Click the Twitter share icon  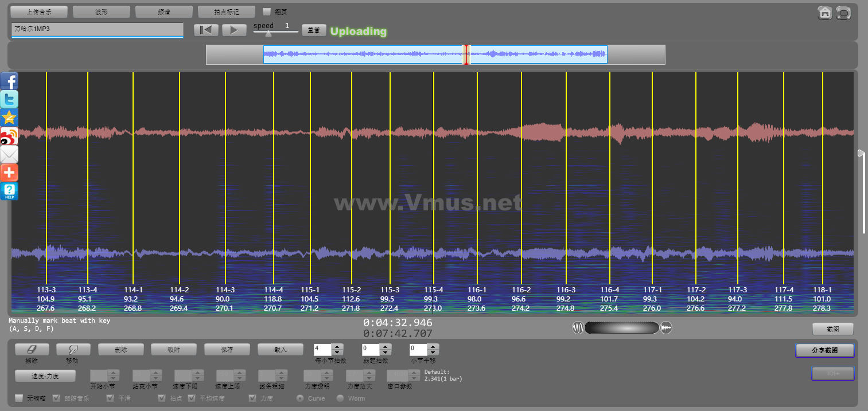[9, 99]
